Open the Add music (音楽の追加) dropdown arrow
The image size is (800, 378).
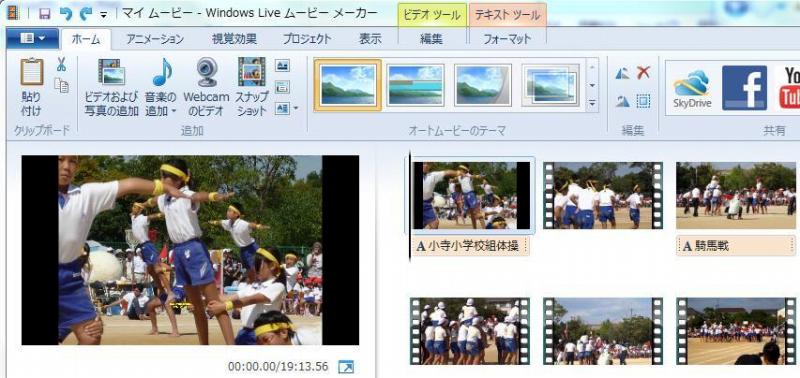pos(173,110)
